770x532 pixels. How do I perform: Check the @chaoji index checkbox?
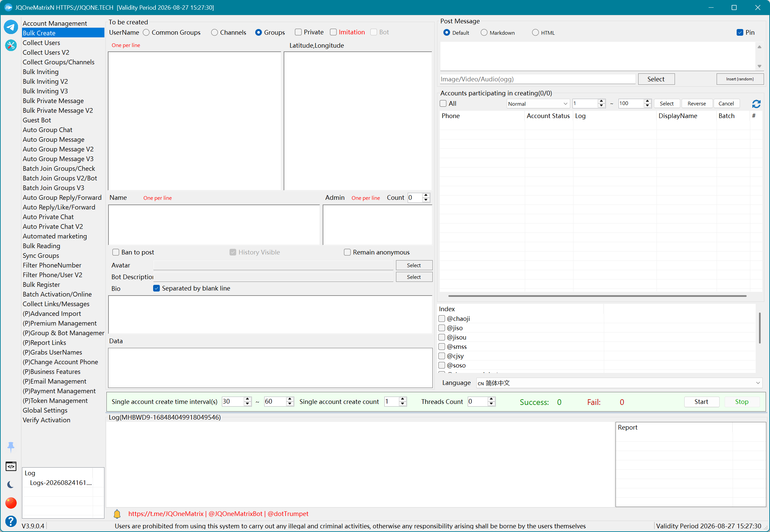tap(442, 319)
